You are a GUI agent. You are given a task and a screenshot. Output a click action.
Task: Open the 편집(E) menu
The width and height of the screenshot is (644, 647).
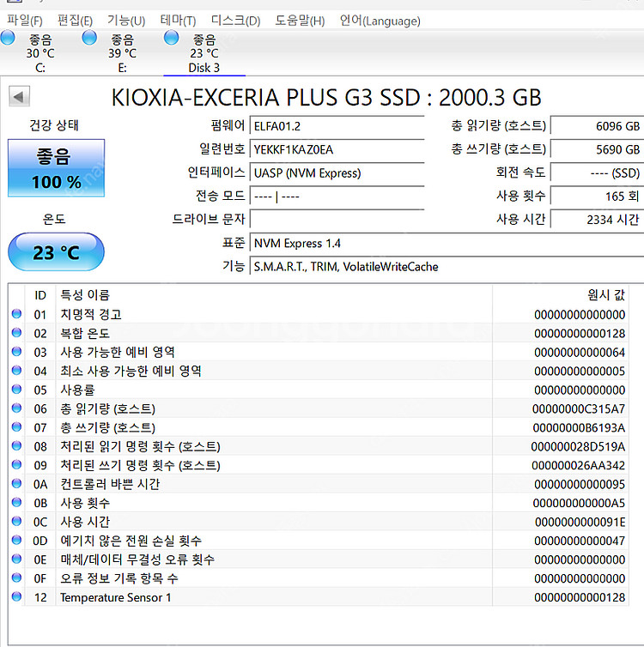coord(75,21)
